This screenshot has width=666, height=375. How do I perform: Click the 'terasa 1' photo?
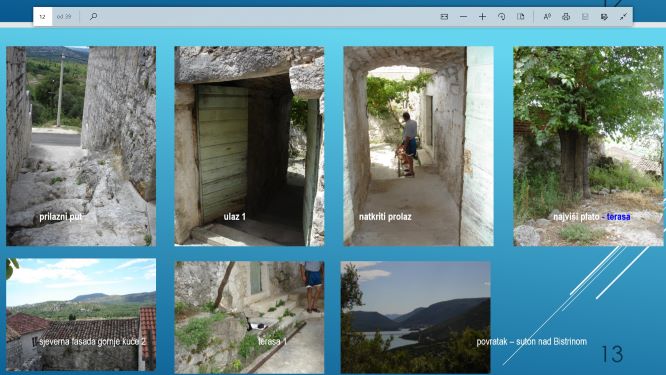click(249, 317)
